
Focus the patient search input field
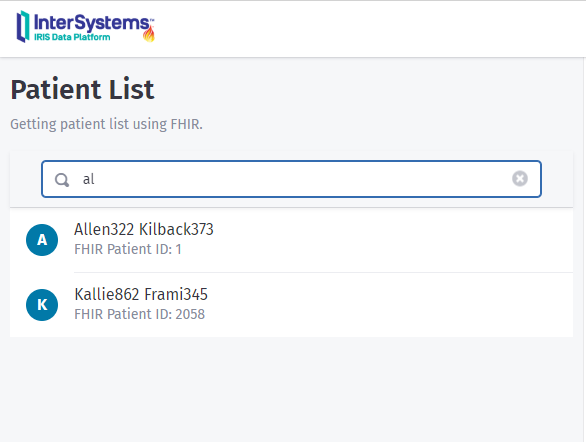(x=292, y=179)
